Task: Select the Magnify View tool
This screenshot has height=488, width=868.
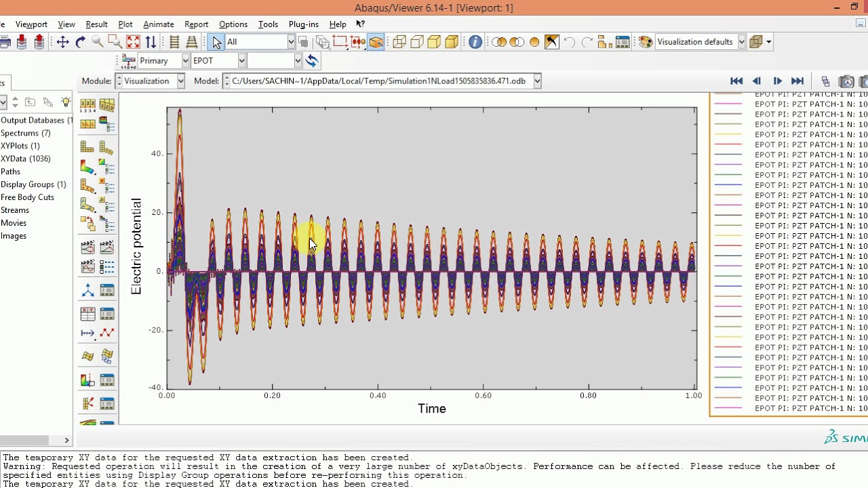Action: point(98,42)
